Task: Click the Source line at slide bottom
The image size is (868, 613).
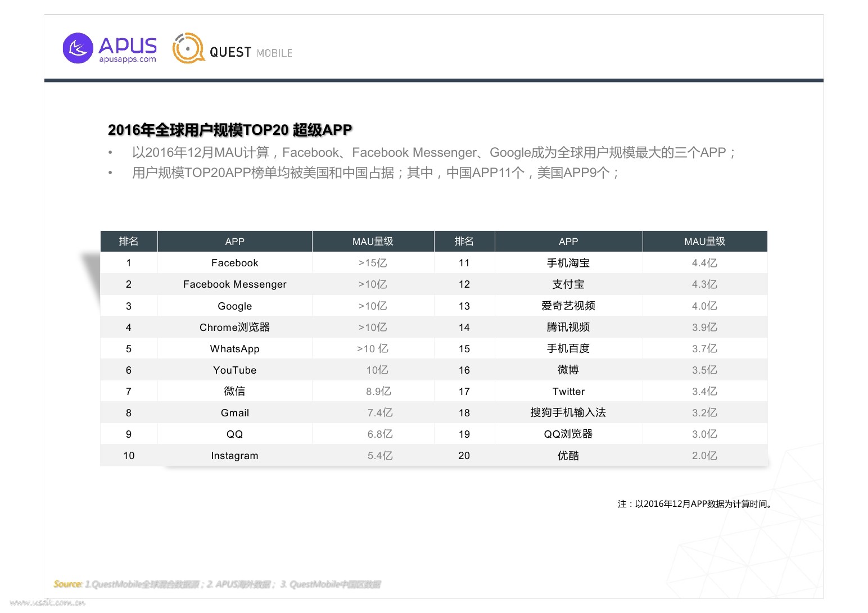Action: (217, 584)
